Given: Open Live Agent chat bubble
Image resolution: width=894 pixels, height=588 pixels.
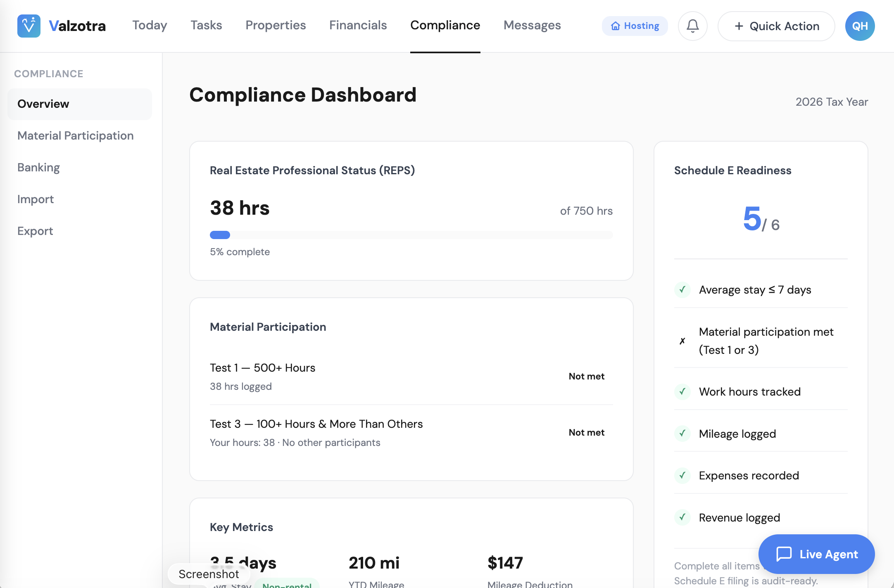Looking at the screenshot, I should coord(784,554).
